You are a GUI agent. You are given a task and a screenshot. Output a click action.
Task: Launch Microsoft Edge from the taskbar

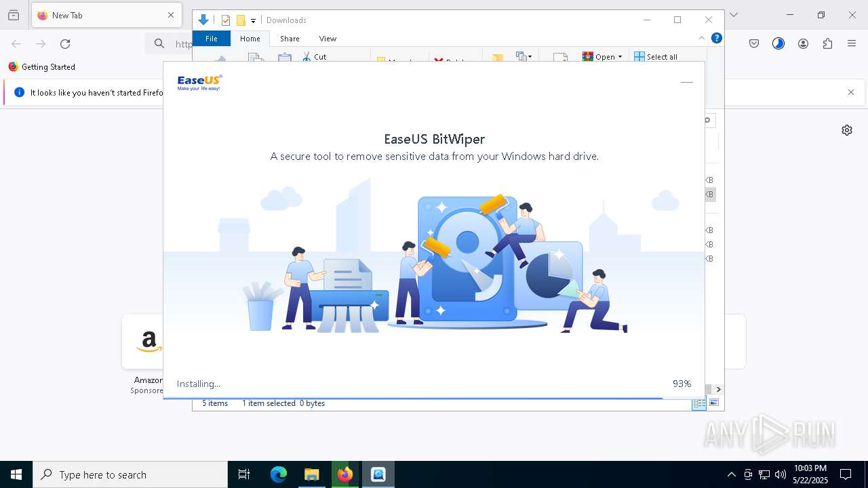279,474
